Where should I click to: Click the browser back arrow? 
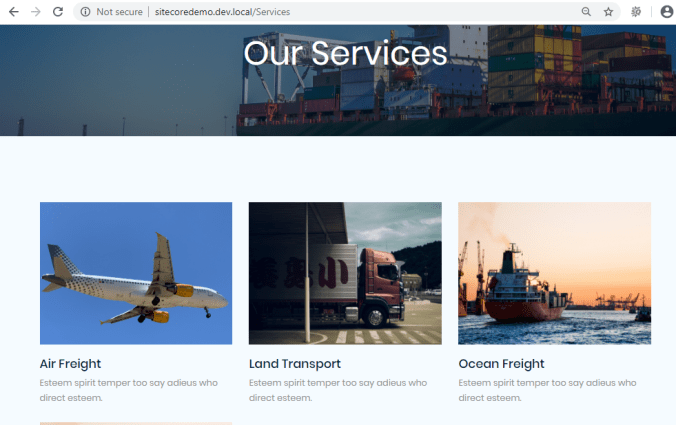(14, 12)
